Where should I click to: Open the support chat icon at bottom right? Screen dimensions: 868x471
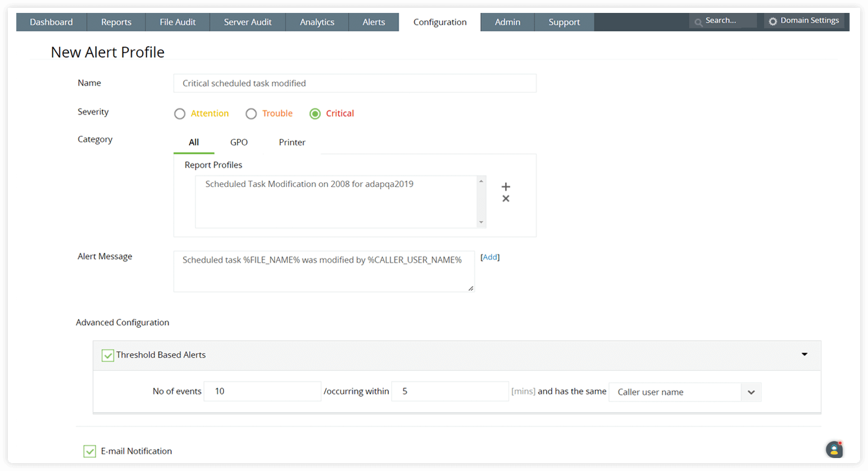pyautogui.click(x=834, y=449)
